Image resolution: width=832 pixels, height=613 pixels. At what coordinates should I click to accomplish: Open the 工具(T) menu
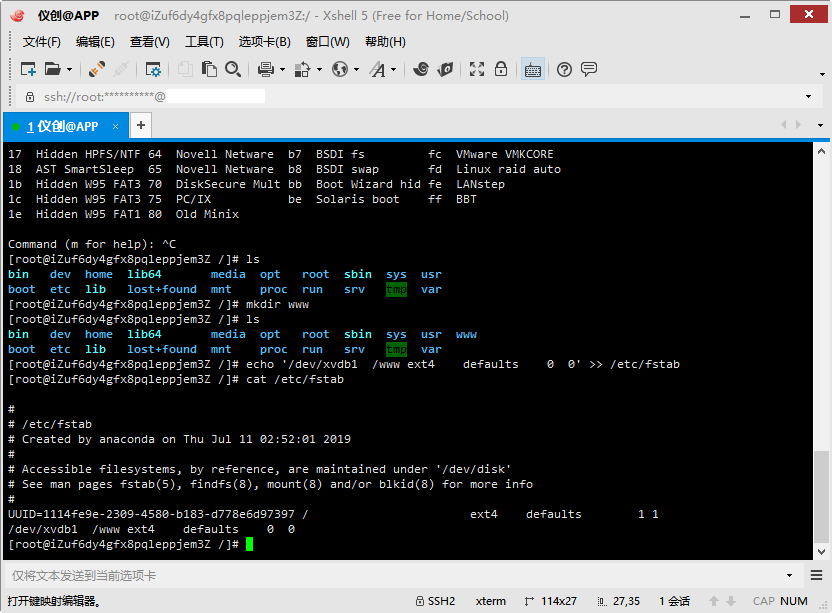(204, 42)
